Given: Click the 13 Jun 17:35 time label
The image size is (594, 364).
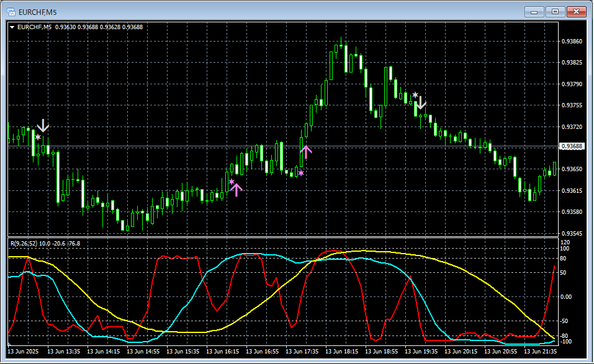Looking at the screenshot, I should pos(302,352).
